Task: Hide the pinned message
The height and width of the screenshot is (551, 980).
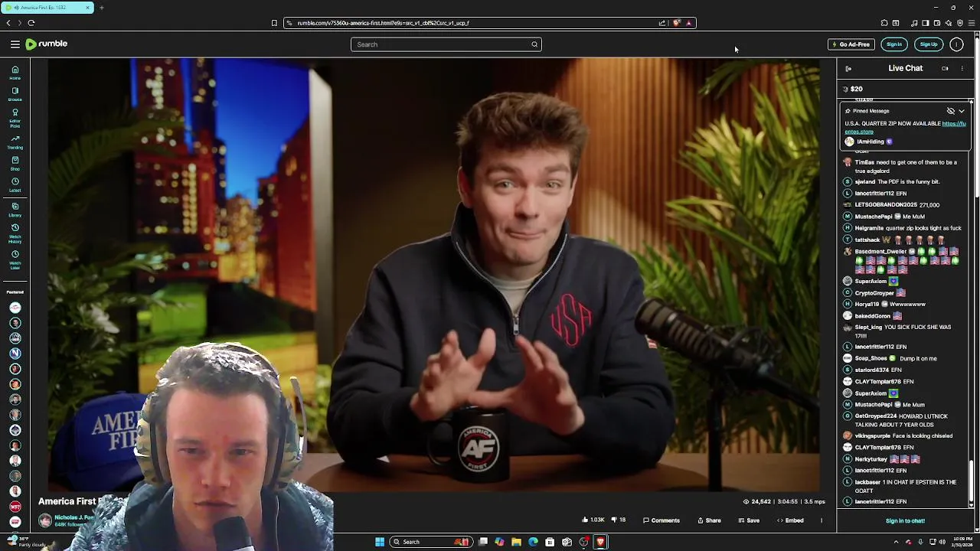Action: [x=951, y=111]
